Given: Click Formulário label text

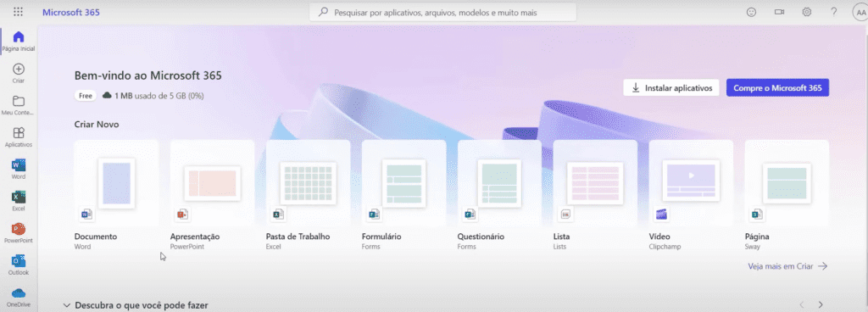Looking at the screenshot, I should 381,237.
